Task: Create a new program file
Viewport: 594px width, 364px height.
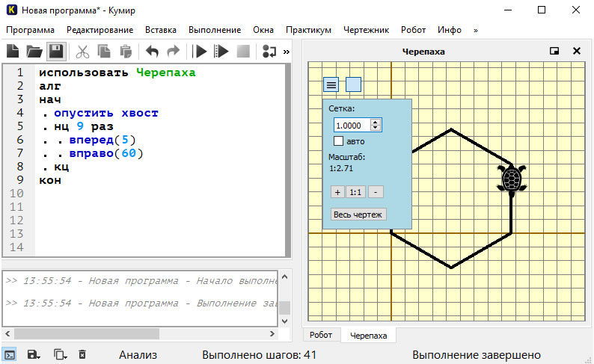Action: pos(13,51)
